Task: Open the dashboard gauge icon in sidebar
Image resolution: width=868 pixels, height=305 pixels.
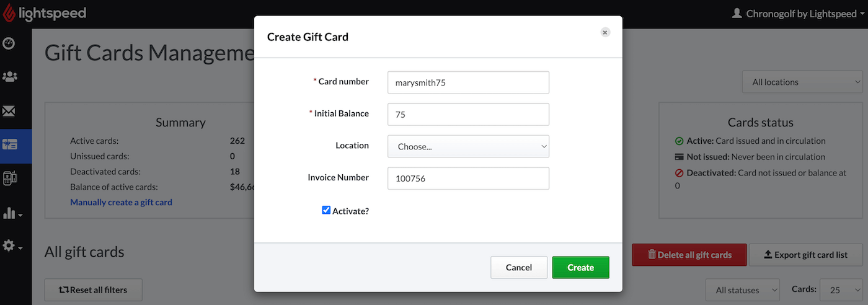Action: click(9, 43)
